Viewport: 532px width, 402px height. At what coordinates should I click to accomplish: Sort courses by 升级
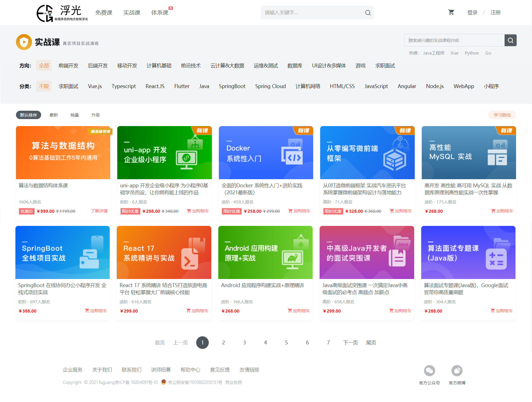click(x=95, y=115)
